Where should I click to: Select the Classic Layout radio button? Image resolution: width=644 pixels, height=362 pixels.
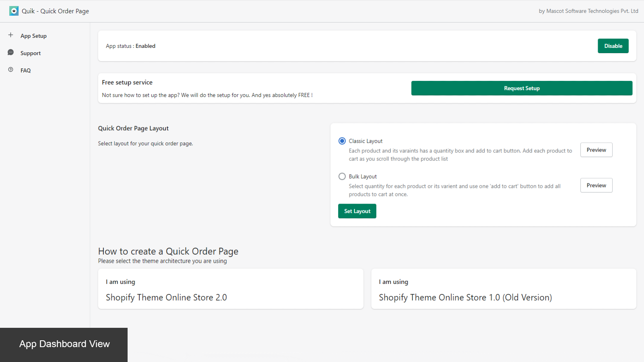pos(342,141)
